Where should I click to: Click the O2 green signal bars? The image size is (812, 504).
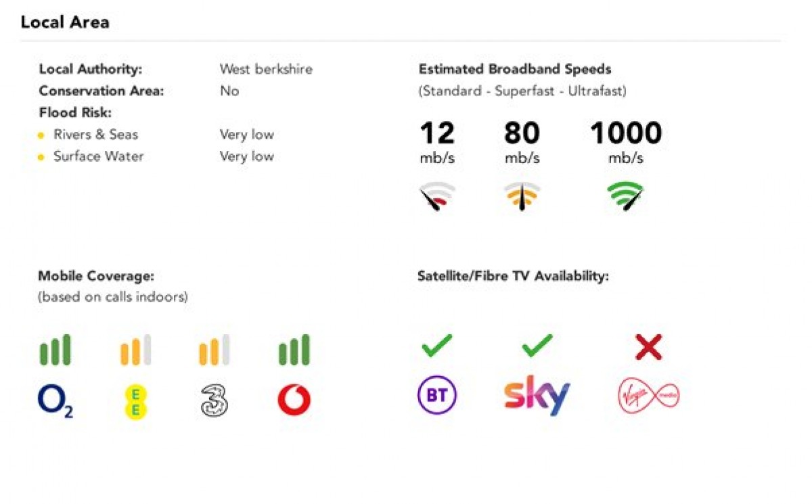click(x=55, y=350)
